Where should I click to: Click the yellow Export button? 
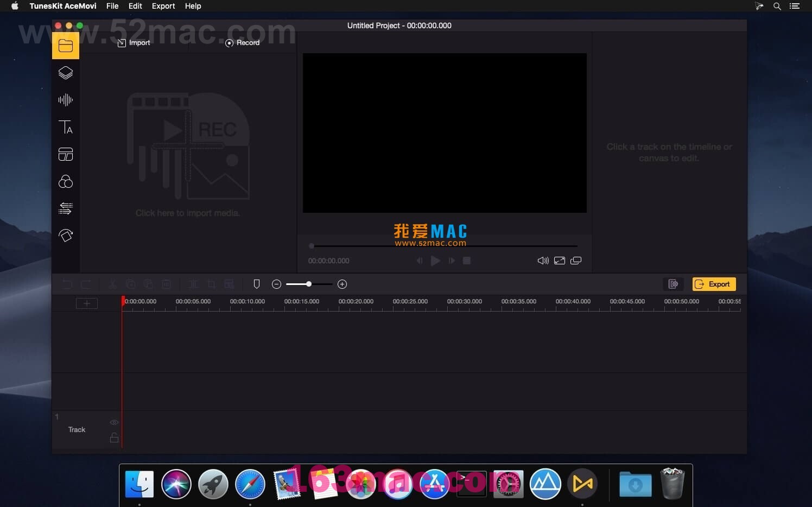pyautogui.click(x=714, y=284)
